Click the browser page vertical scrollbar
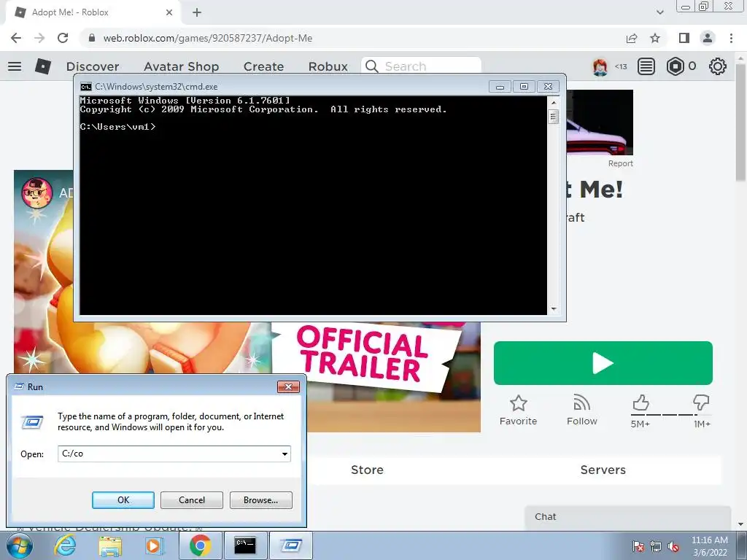The width and height of the screenshot is (747, 560). (x=740, y=123)
